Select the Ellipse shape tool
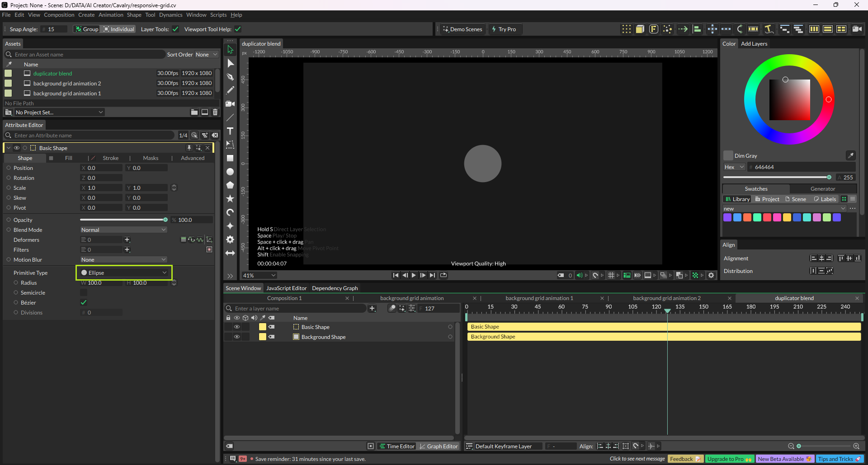 point(230,172)
